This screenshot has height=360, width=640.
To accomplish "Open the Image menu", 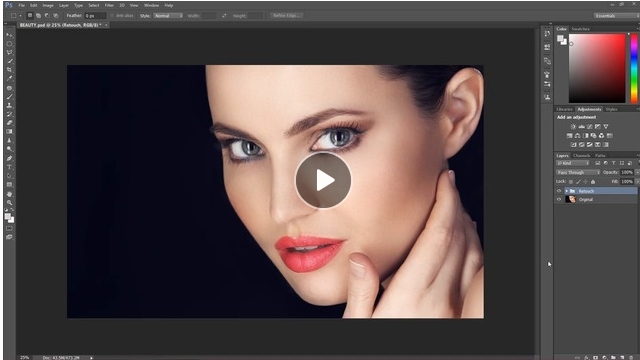I will (x=48, y=5).
